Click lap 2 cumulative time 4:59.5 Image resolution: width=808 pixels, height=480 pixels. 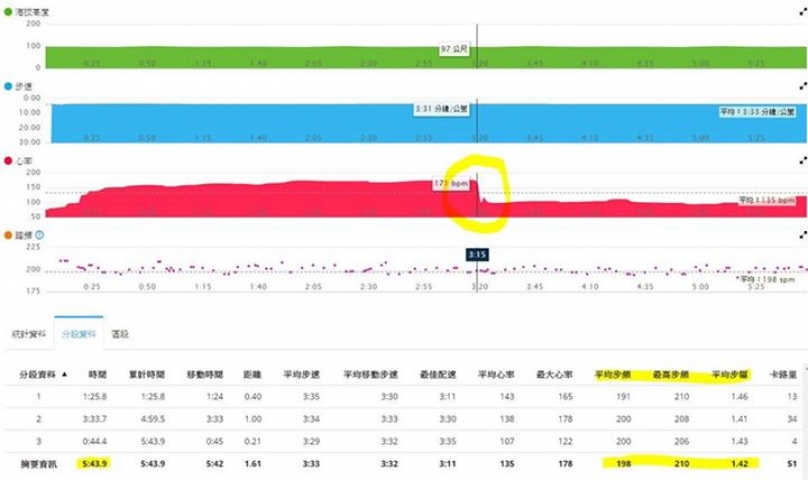pyautogui.click(x=153, y=419)
